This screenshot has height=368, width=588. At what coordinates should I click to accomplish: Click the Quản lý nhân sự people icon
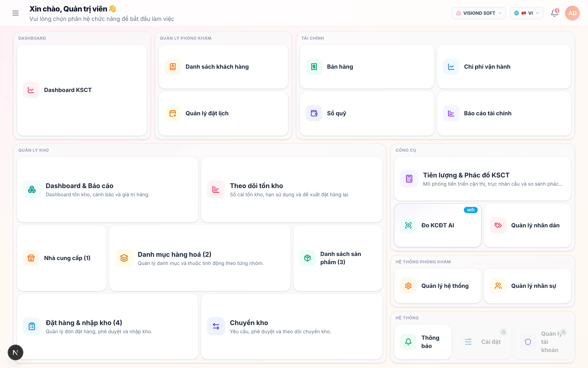click(498, 286)
